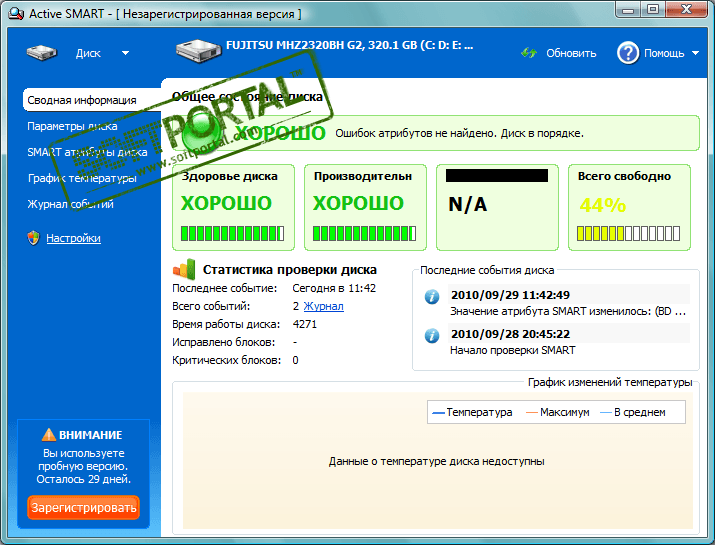The image size is (715, 545).
Task: Click the shield icon next to Настройки
Action: [x=33, y=238]
